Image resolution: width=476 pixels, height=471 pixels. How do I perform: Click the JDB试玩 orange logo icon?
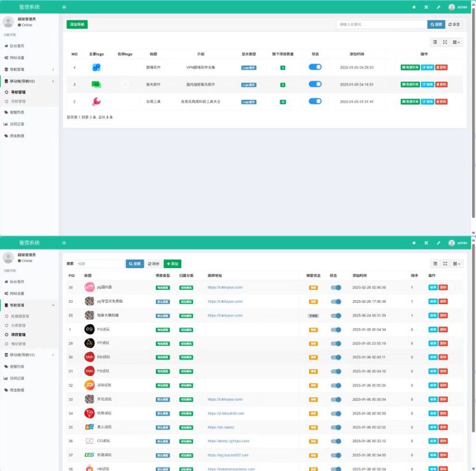[89, 385]
